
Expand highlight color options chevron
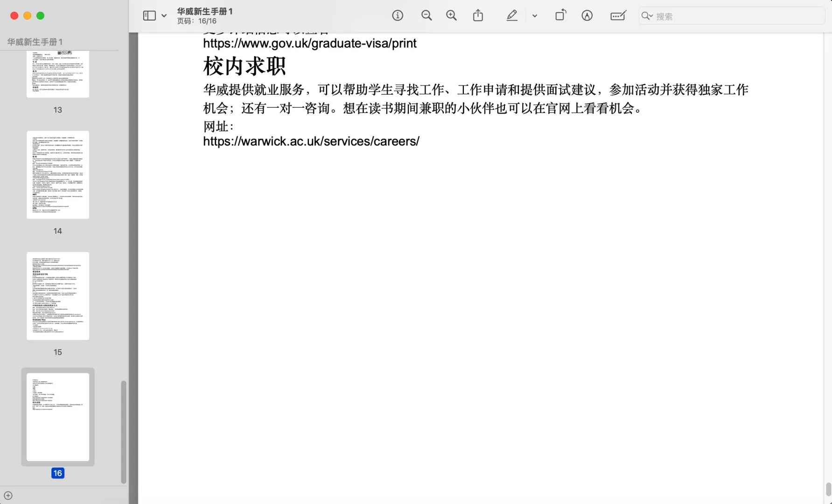[x=535, y=16]
